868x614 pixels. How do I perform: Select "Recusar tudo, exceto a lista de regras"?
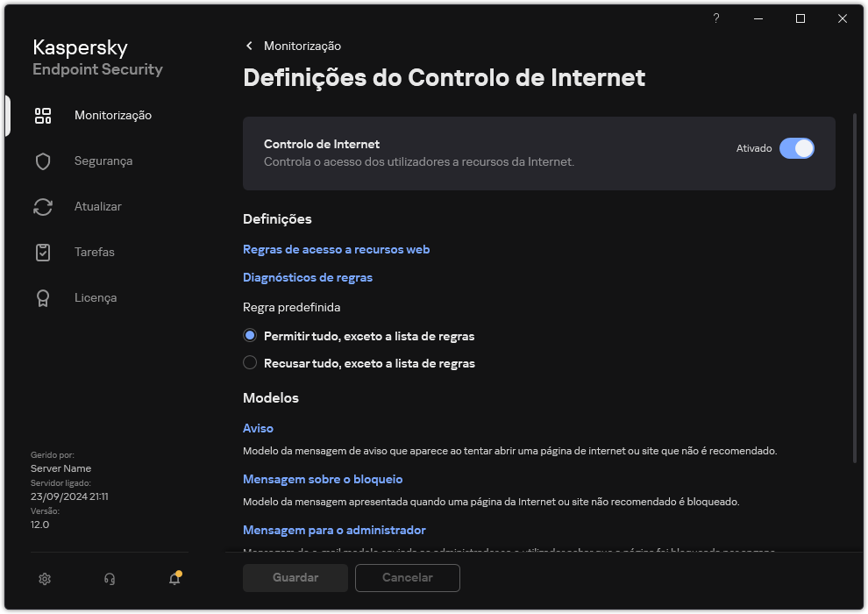tap(250, 362)
